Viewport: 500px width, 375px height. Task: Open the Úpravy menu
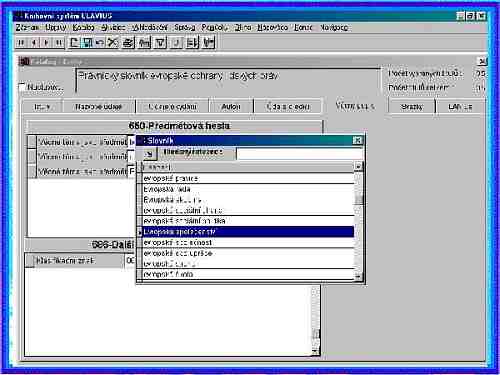(55, 27)
